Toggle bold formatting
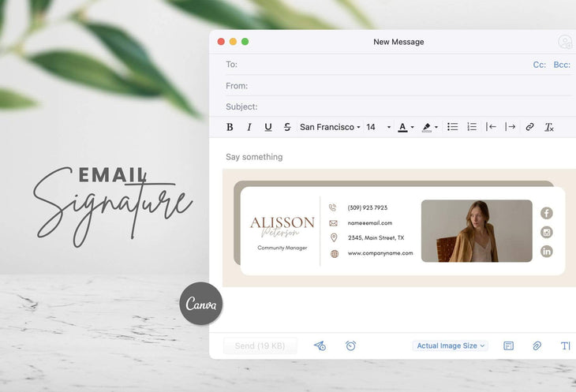 (x=230, y=127)
